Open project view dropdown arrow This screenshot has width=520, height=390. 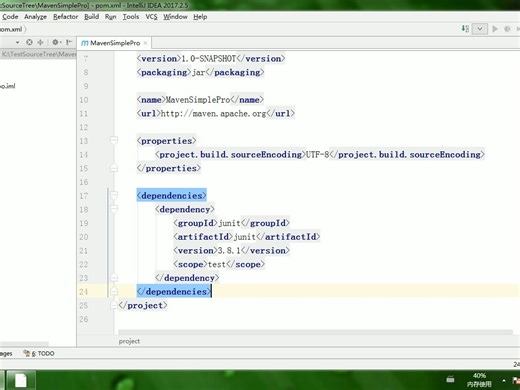coord(17,42)
